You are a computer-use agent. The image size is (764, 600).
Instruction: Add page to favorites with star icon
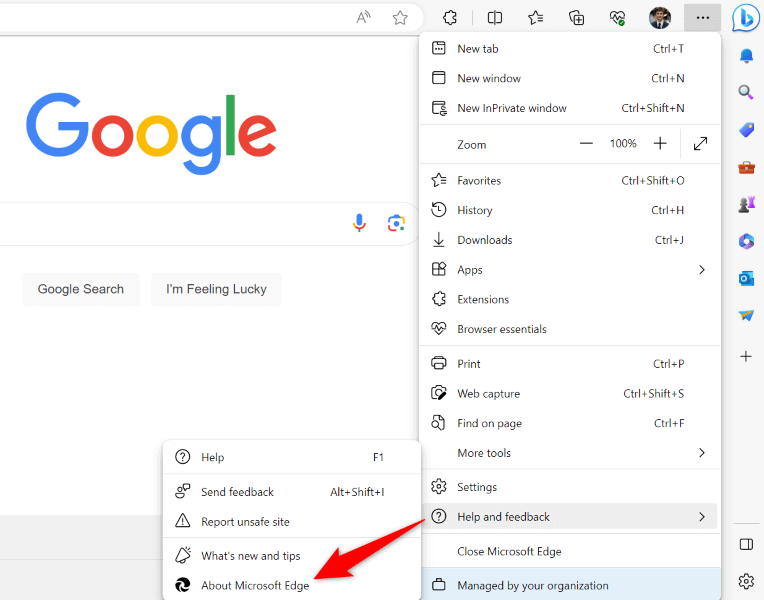pos(400,18)
